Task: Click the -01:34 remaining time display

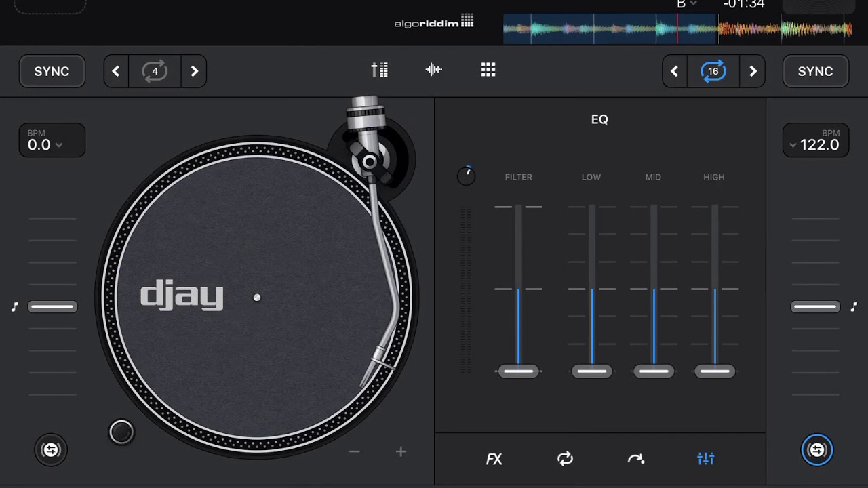Action: coord(744,4)
